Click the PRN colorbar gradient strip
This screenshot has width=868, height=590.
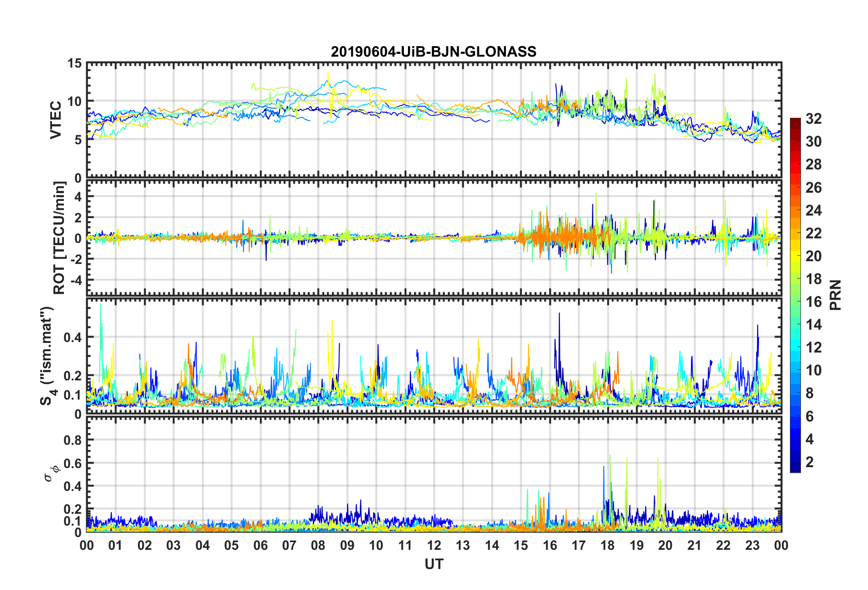795,295
